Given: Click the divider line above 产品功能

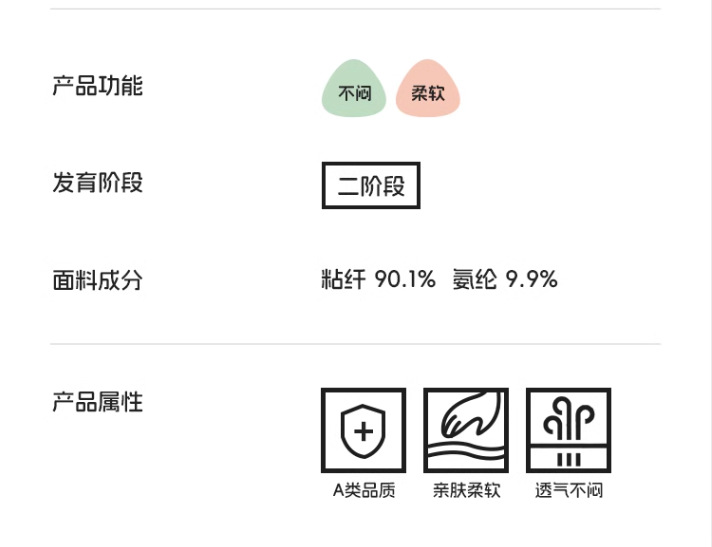Looking at the screenshot, I should pyautogui.click(x=355, y=9).
